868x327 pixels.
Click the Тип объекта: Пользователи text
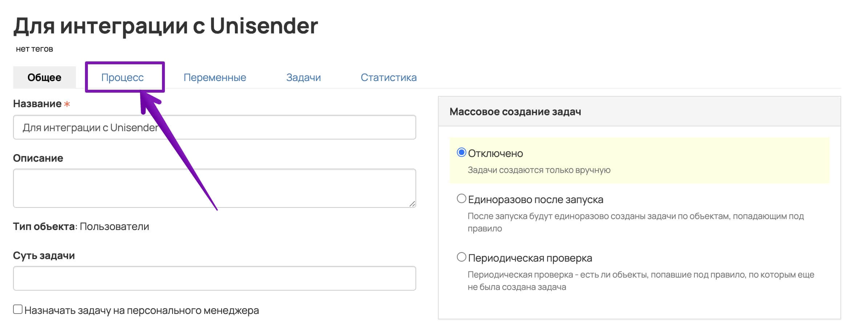[x=81, y=226]
